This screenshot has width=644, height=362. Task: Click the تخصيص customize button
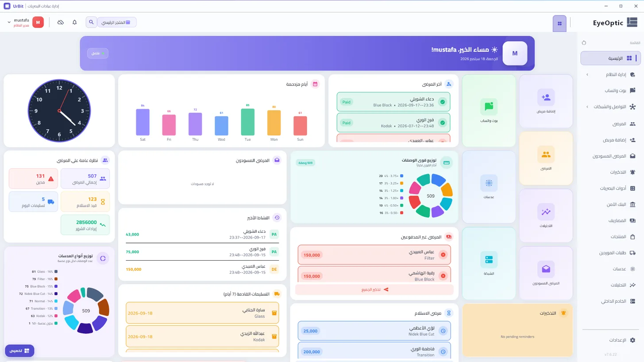point(19,350)
